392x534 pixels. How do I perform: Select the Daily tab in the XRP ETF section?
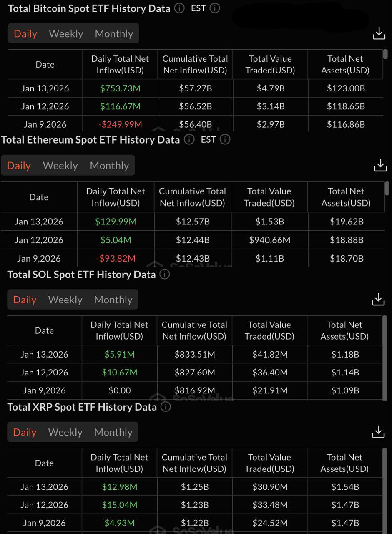25,432
